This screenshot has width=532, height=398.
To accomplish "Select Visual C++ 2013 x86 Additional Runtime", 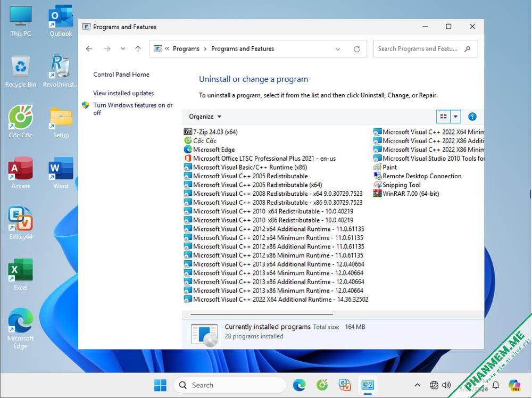I will point(274,282).
